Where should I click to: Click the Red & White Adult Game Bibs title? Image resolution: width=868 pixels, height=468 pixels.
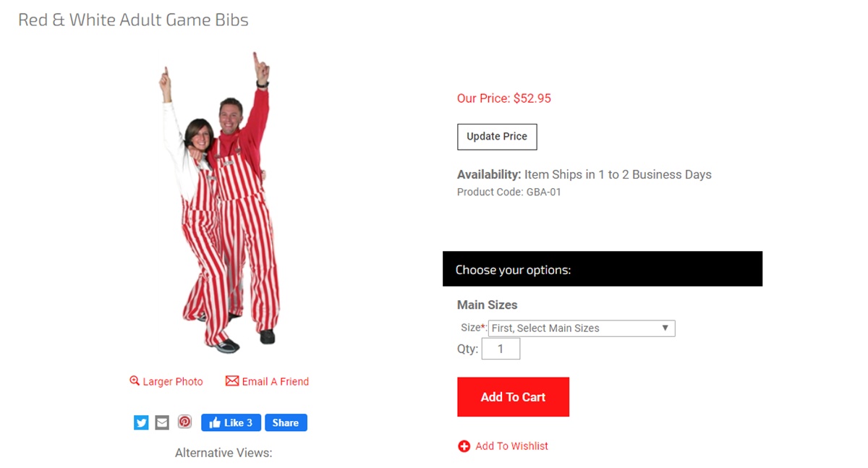point(133,20)
